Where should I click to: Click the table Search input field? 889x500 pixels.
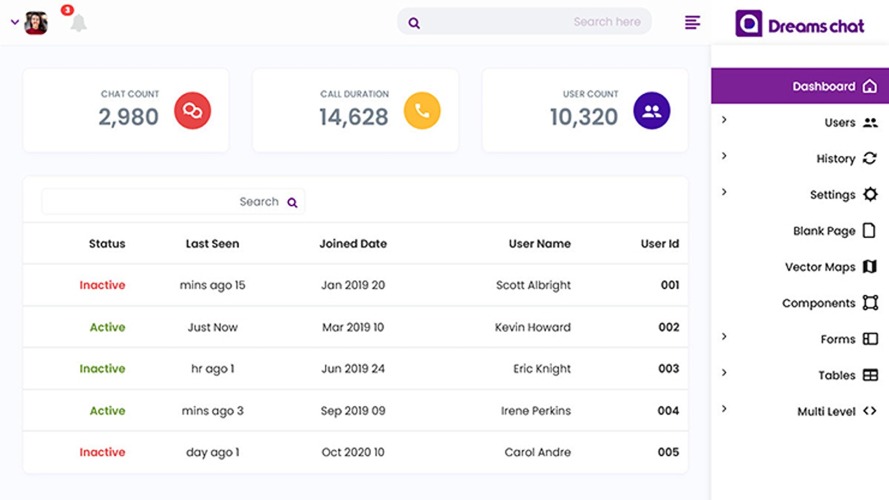(x=173, y=202)
